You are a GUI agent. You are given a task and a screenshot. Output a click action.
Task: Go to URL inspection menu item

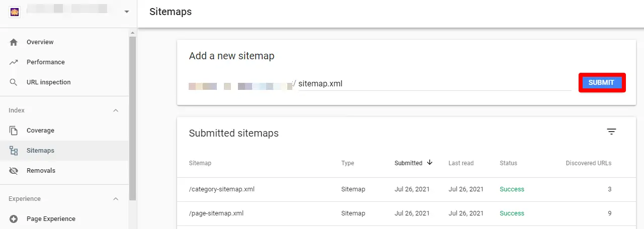point(48,82)
